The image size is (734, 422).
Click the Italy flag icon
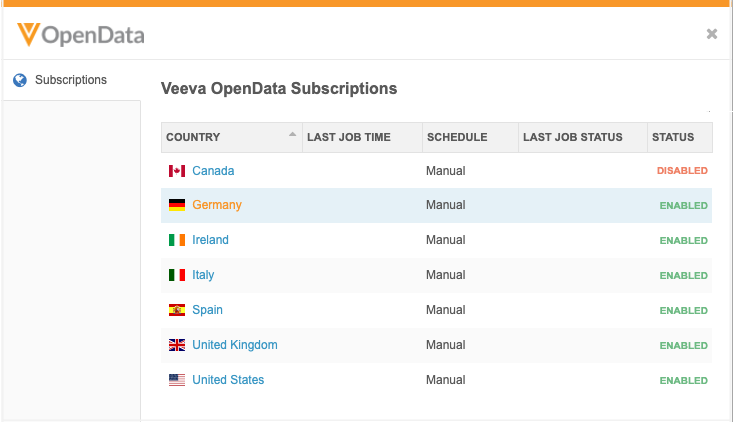click(177, 275)
